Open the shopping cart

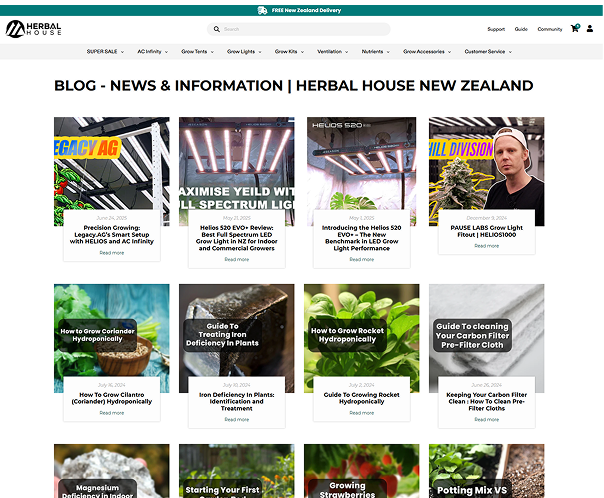[575, 29]
